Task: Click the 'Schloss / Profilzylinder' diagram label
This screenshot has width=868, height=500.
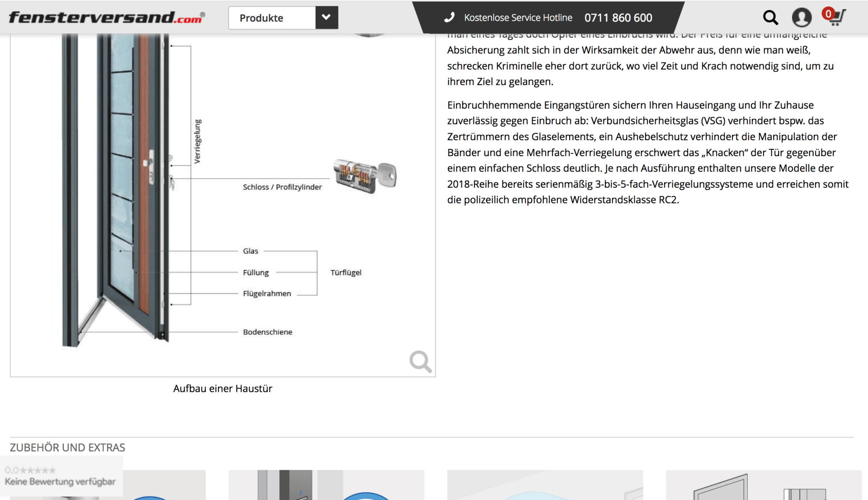Action: [x=282, y=187]
